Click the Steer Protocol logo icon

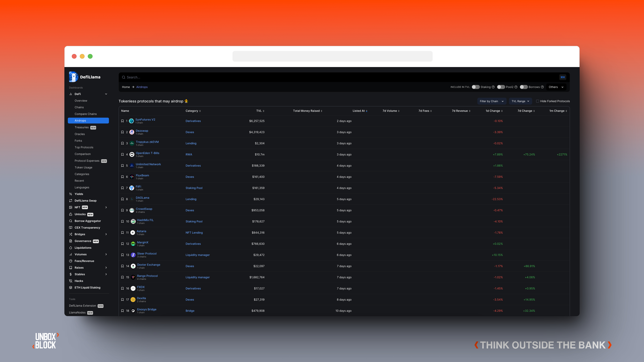pos(133,255)
